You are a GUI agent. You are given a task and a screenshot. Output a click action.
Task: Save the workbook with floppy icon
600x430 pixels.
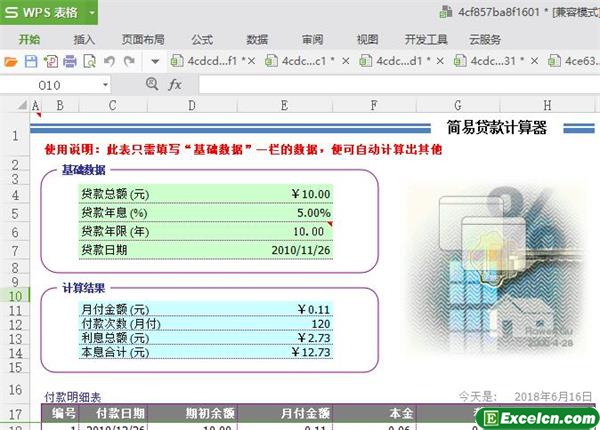[31, 61]
